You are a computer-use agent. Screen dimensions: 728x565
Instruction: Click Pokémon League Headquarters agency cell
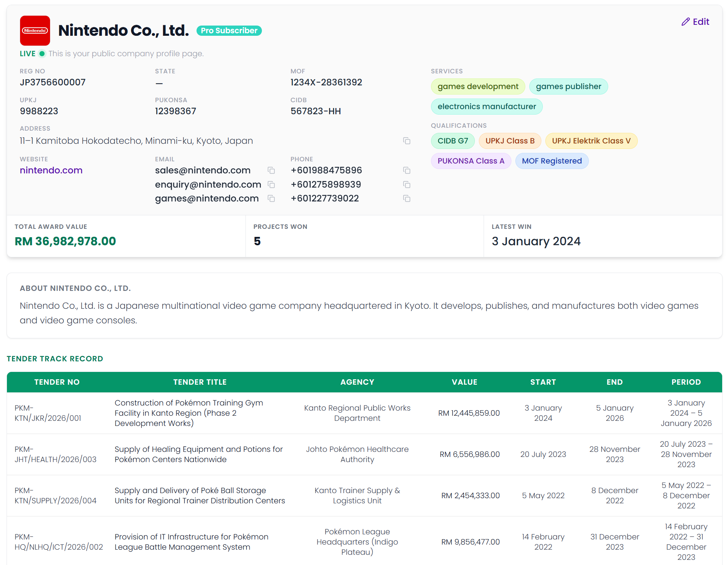357,542
